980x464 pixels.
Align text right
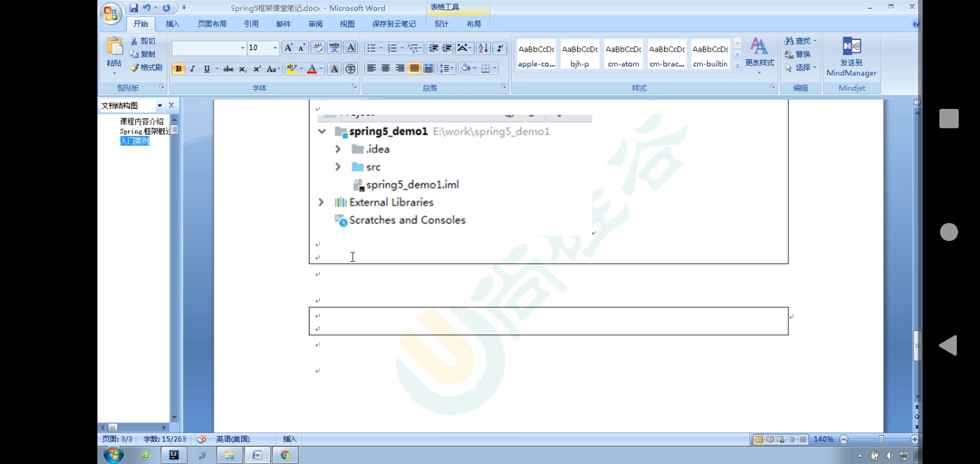(400, 68)
